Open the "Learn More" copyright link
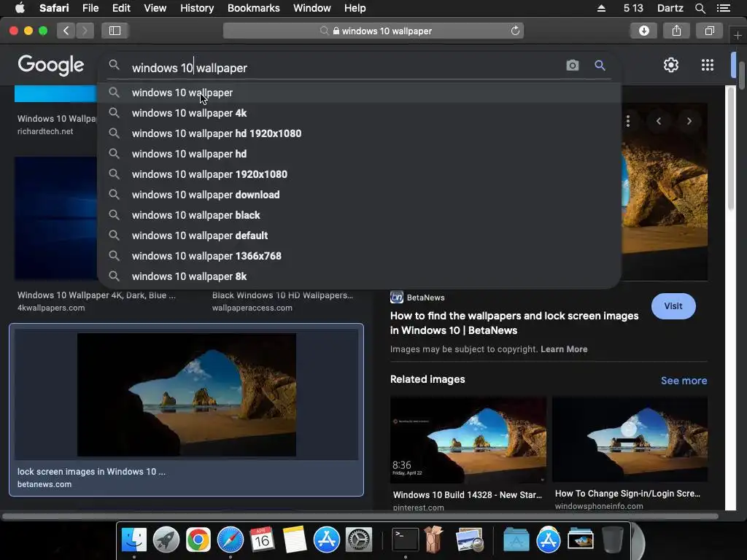The height and width of the screenshot is (560, 747). pos(564,349)
